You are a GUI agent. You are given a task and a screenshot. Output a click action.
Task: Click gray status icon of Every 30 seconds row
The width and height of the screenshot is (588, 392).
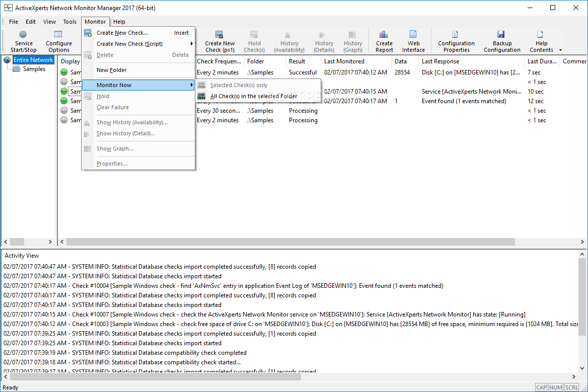click(x=64, y=111)
